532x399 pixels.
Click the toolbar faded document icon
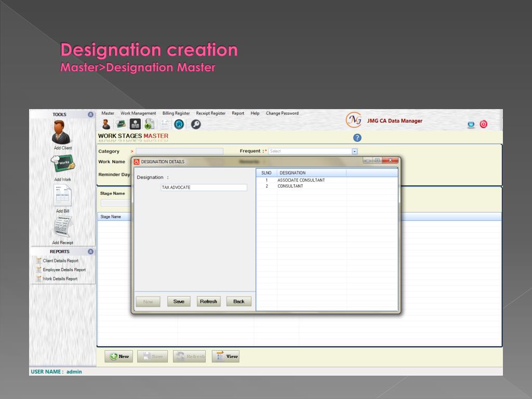tap(165, 125)
